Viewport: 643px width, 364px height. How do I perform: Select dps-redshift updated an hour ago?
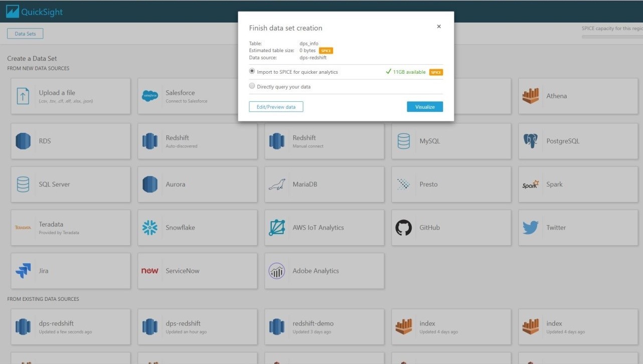[198, 327]
